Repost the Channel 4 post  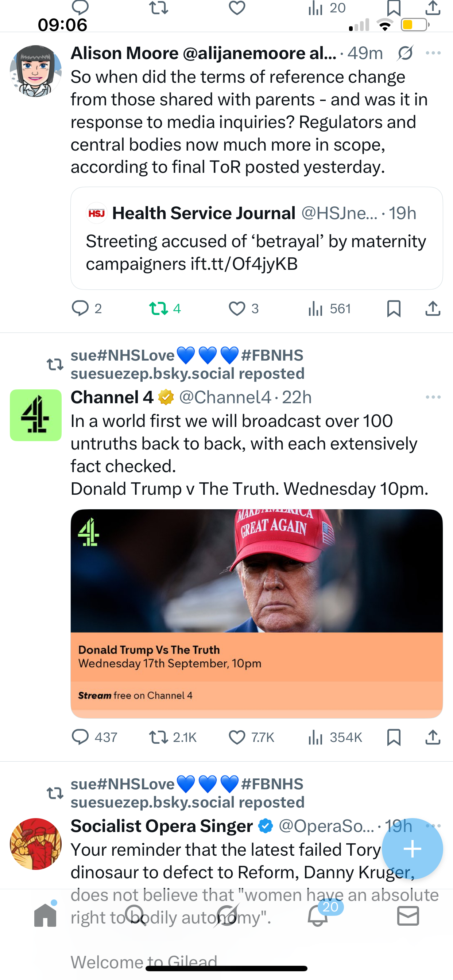click(x=159, y=737)
